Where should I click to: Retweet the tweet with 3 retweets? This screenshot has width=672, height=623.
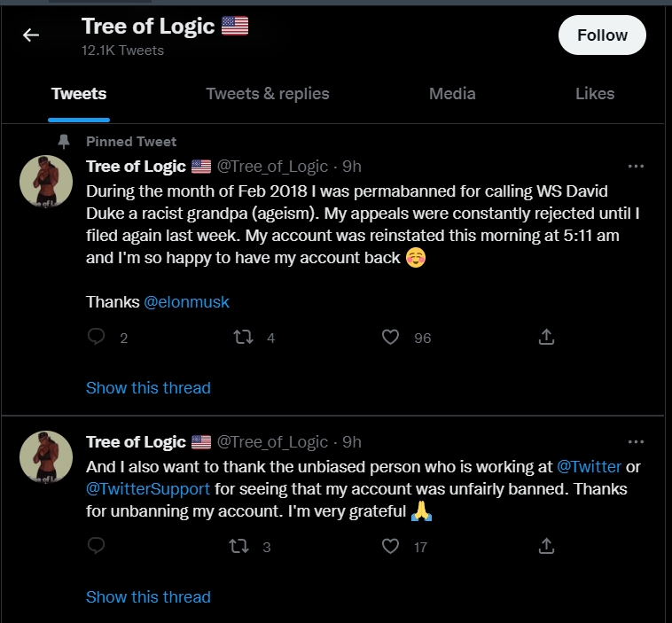238,546
